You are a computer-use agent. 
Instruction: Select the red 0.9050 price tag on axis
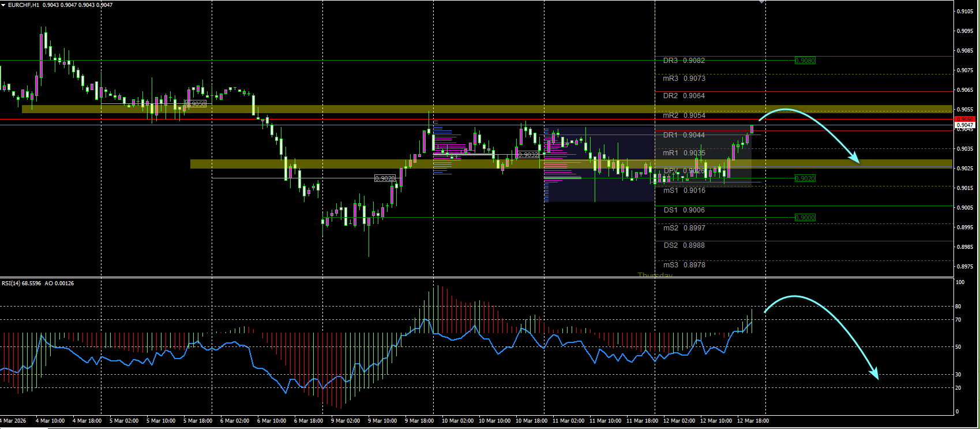[x=965, y=120]
